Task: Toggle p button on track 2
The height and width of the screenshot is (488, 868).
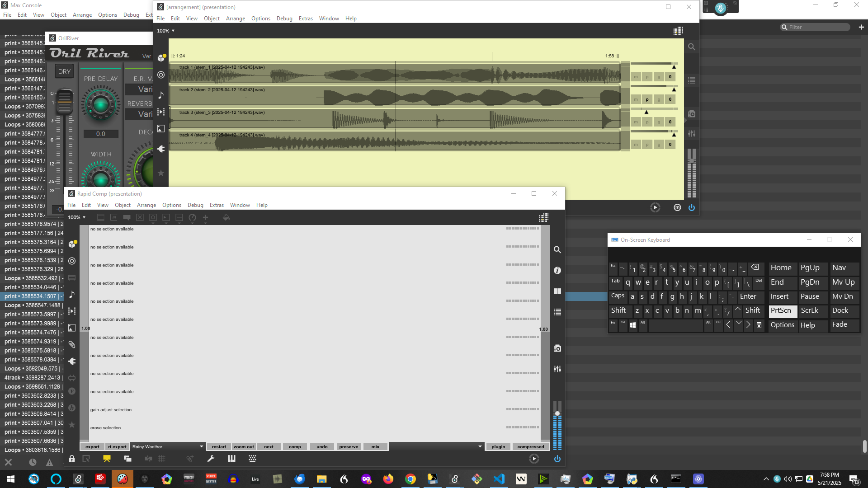Action: tap(647, 99)
